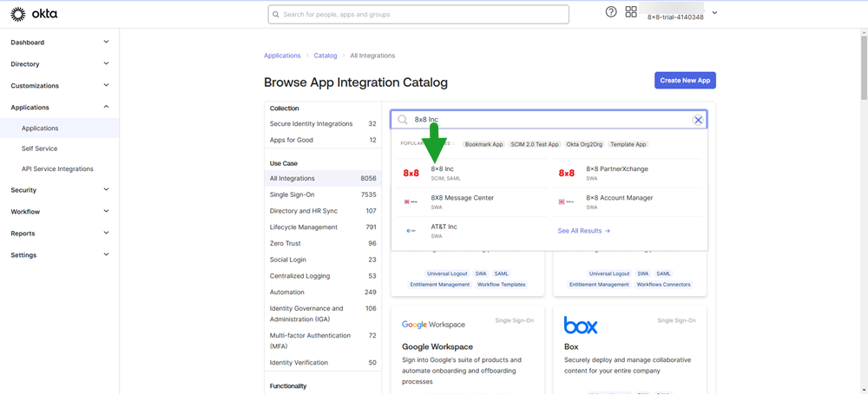Click the 8x8 PartnerXchange logo
This screenshot has width=868, height=395.
click(x=566, y=174)
